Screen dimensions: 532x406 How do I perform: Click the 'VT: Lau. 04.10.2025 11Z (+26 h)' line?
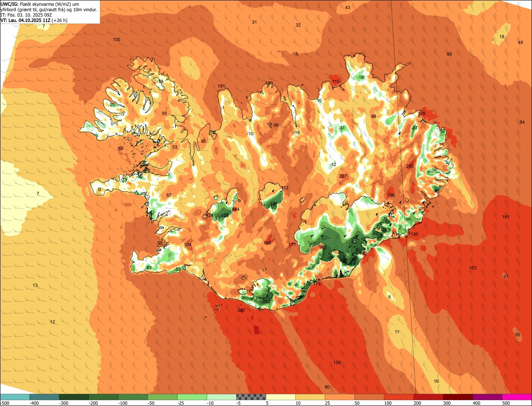(34, 20)
